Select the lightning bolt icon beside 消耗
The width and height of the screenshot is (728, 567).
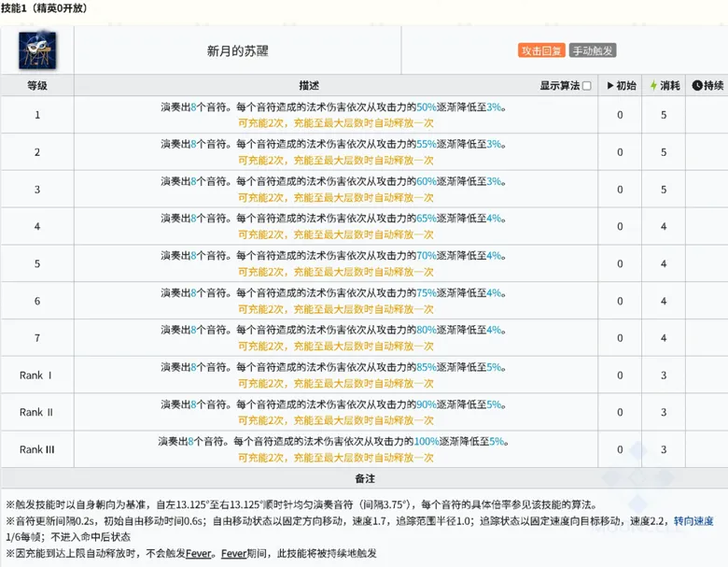pyautogui.click(x=653, y=86)
